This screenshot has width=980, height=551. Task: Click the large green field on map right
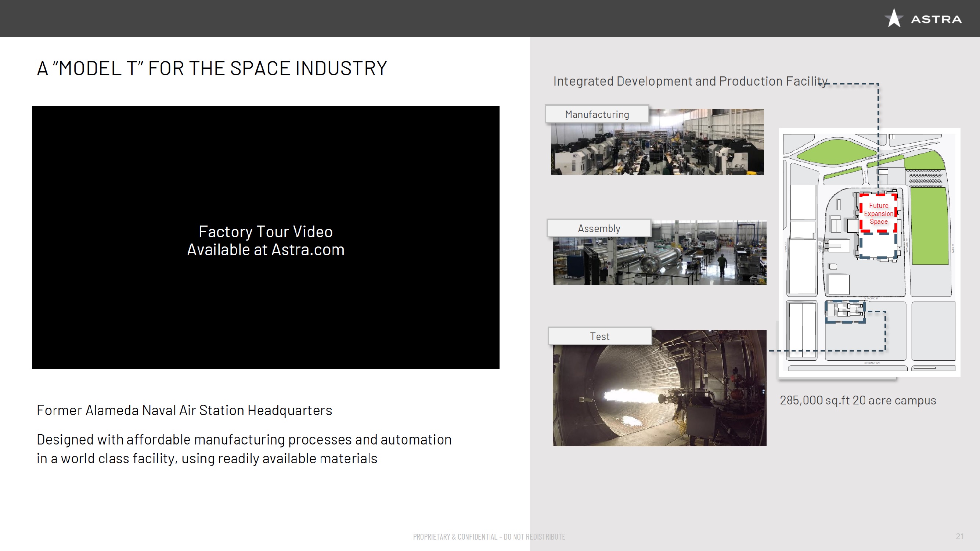(x=929, y=226)
